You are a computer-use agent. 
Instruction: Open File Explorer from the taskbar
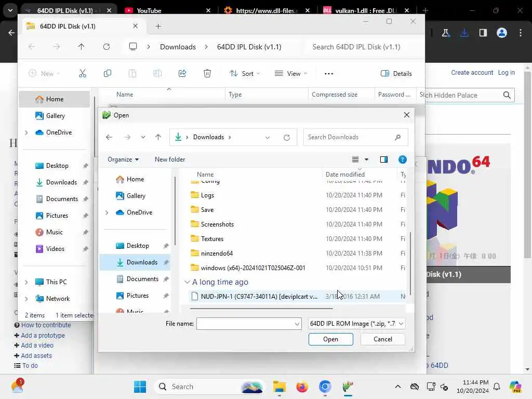279,387
